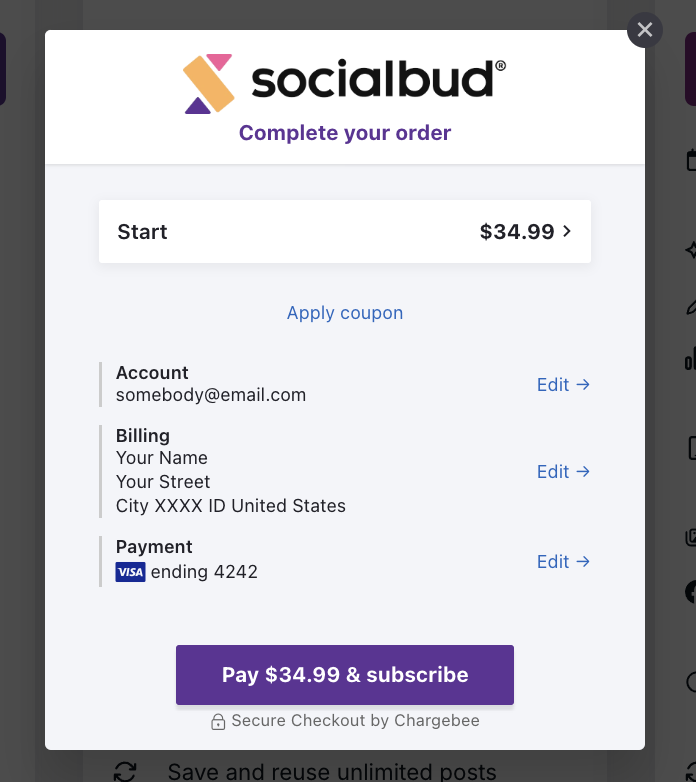Open the Start plan price details
The image size is (696, 782).
[345, 231]
